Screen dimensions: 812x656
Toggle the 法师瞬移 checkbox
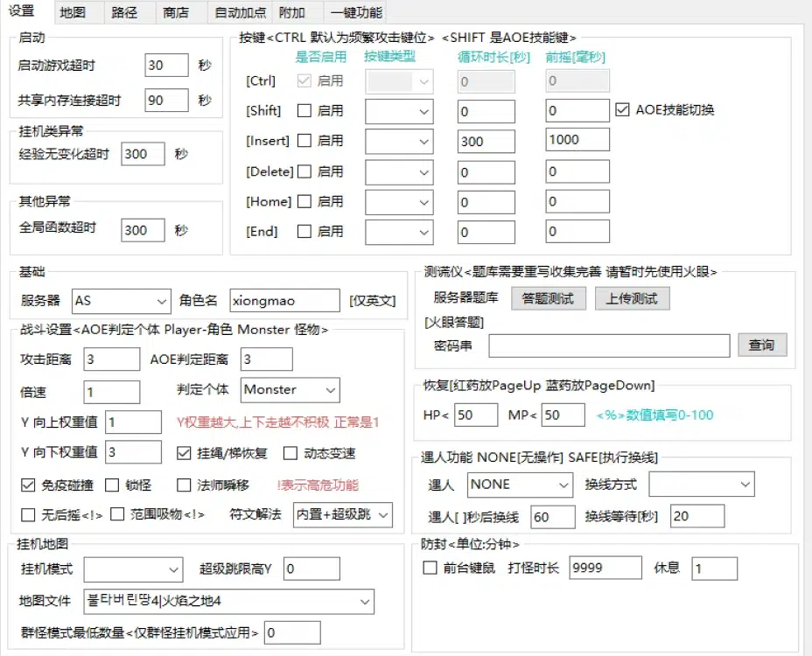pyautogui.click(x=184, y=485)
